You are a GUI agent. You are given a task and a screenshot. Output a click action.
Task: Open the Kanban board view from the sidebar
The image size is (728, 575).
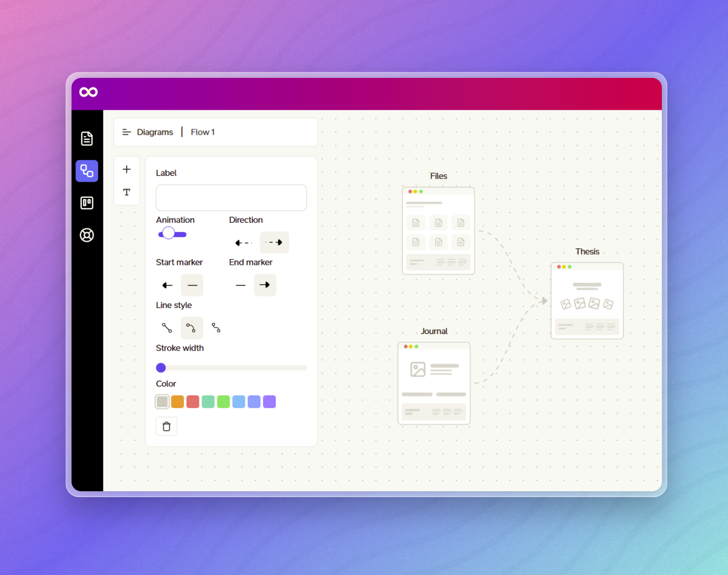87,203
